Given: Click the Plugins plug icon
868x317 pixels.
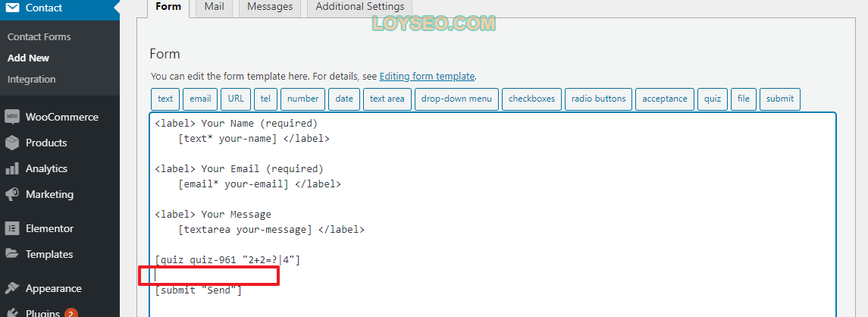Looking at the screenshot, I should click(12, 312).
